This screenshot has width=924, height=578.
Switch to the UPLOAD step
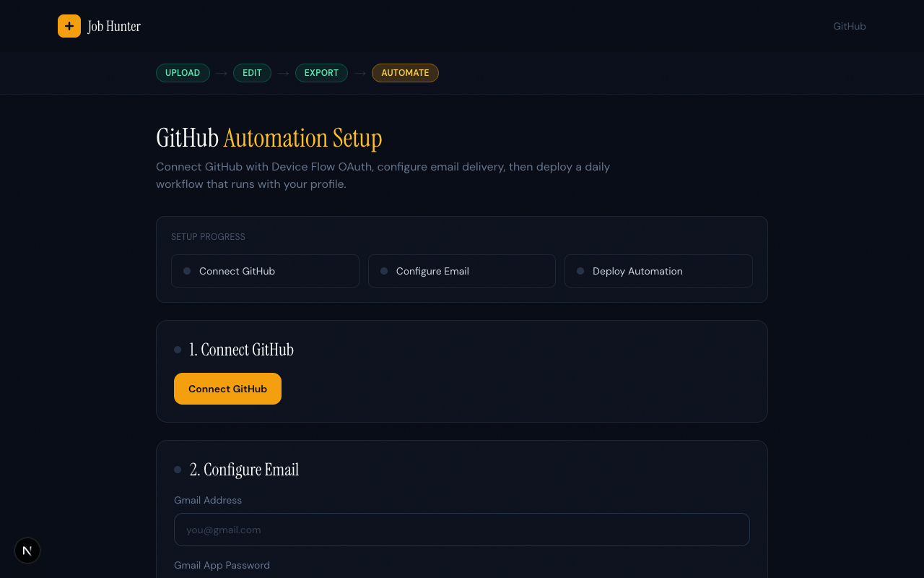coord(183,72)
